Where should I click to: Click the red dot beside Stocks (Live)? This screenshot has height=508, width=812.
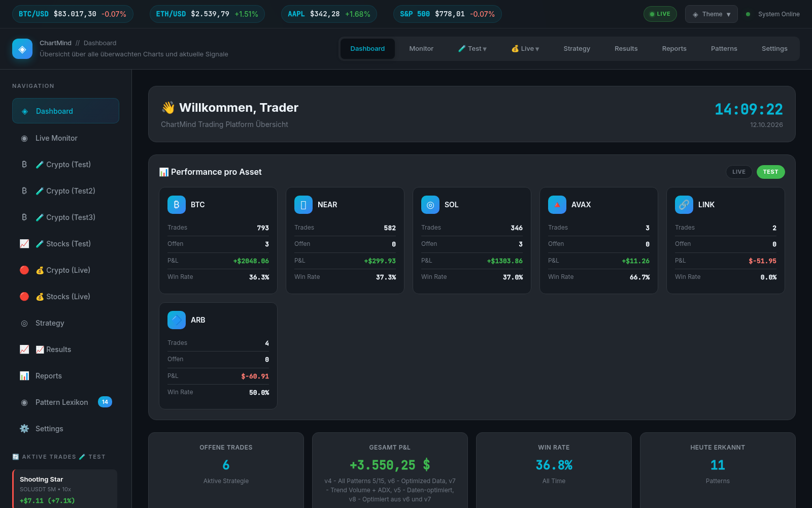24,297
